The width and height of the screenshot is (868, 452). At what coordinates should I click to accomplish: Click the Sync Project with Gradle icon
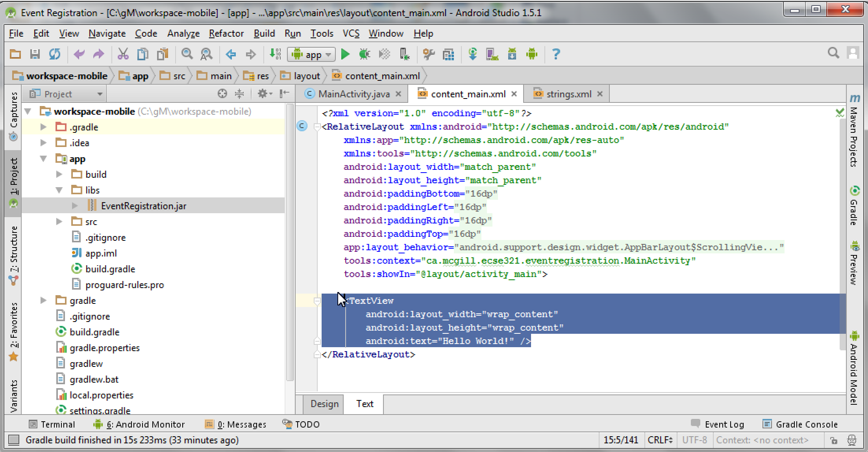[x=472, y=54]
